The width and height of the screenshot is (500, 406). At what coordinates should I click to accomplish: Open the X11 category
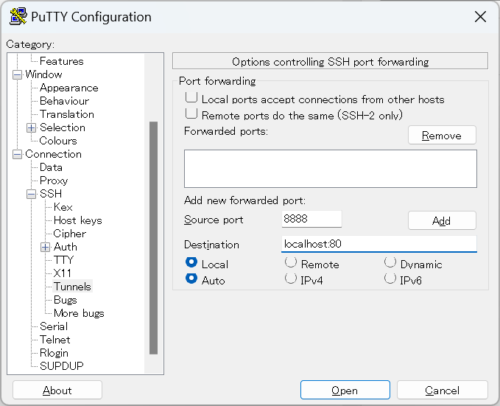(x=62, y=273)
